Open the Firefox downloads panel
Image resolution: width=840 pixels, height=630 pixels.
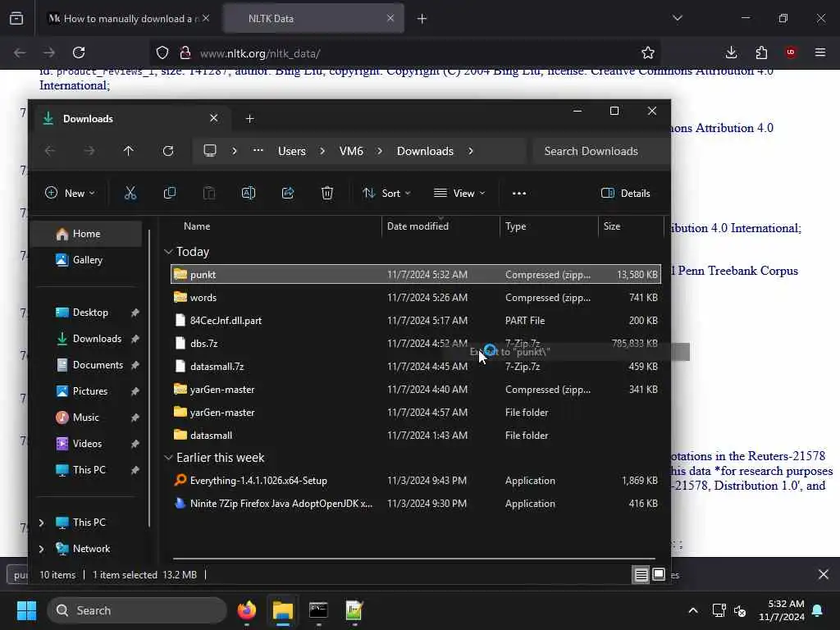(731, 52)
